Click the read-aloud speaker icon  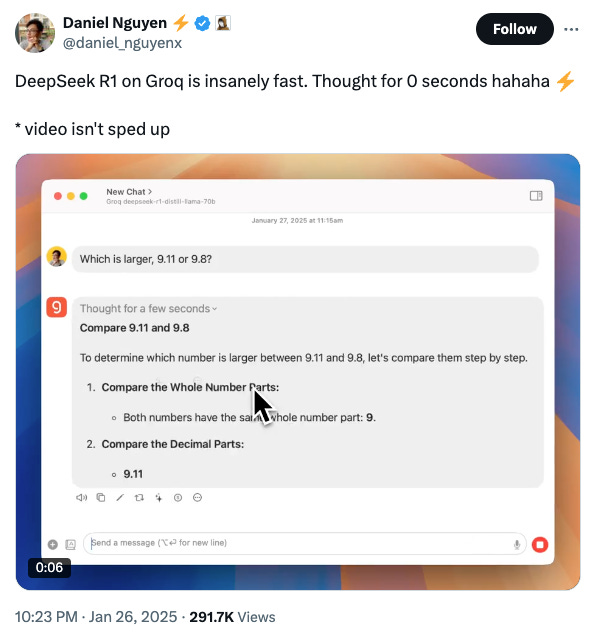(x=81, y=497)
